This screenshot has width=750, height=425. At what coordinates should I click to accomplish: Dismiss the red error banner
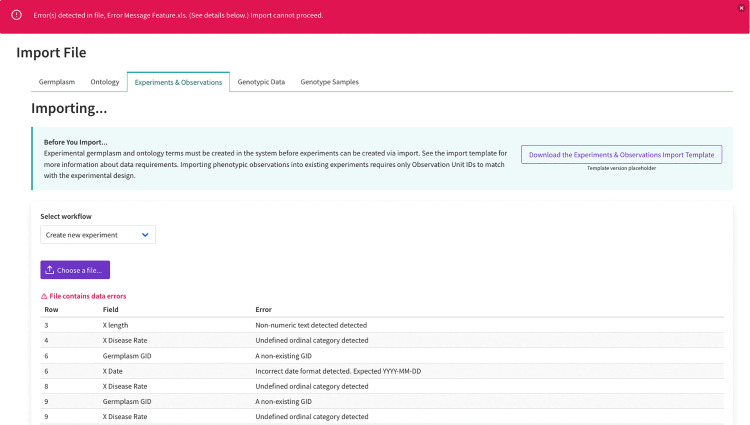pyautogui.click(x=741, y=8)
